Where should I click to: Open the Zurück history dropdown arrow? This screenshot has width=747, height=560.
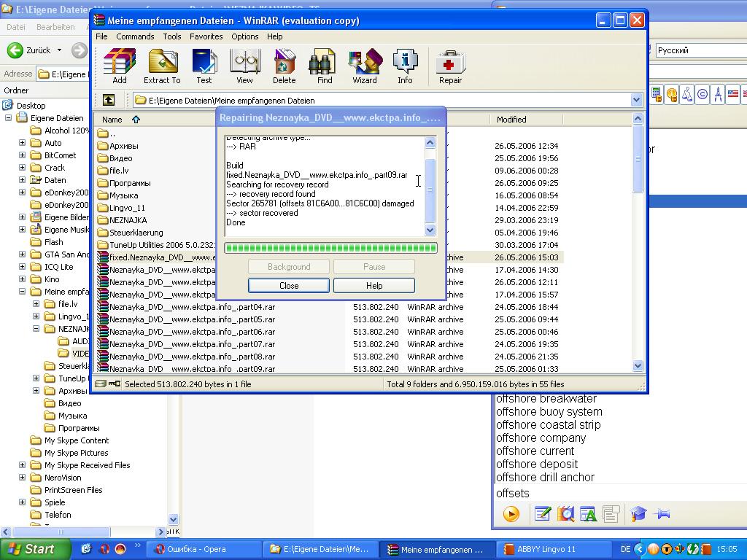click(59, 50)
